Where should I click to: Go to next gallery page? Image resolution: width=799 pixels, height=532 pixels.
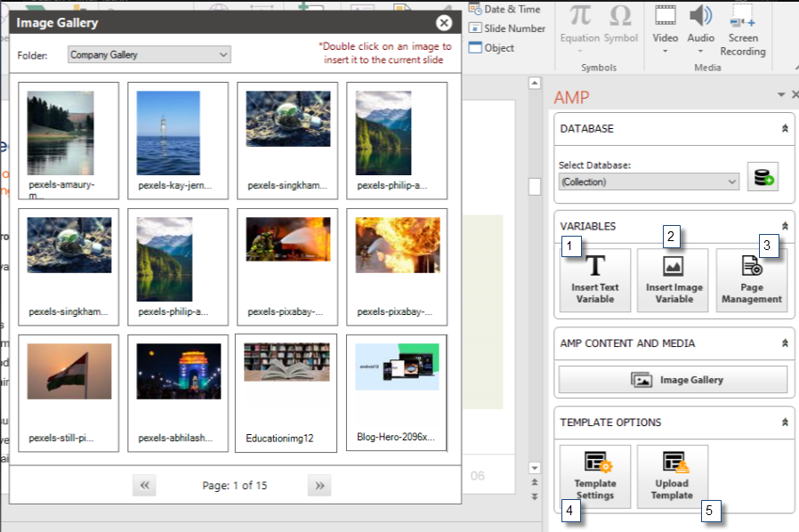[x=319, y=485]
